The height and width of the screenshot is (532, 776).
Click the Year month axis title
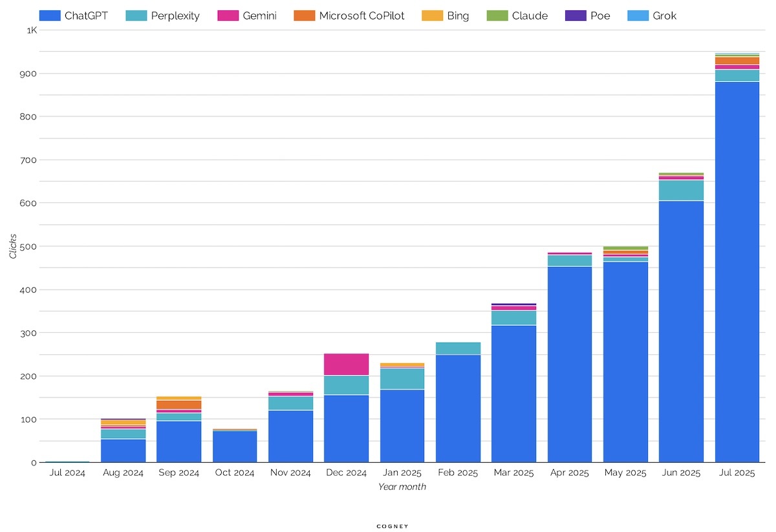click(402, 487)
